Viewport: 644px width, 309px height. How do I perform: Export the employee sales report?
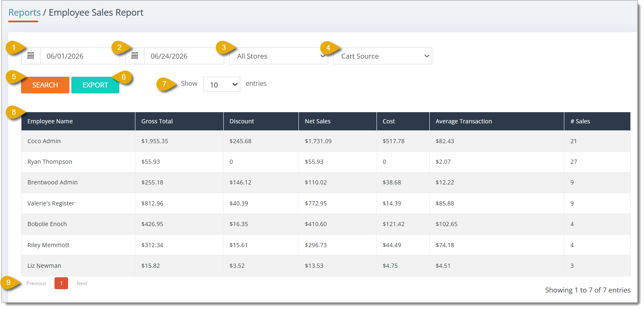(95, 85)
